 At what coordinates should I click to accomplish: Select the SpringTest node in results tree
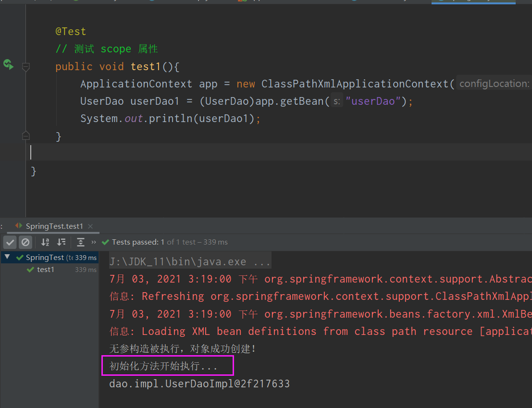49,258
